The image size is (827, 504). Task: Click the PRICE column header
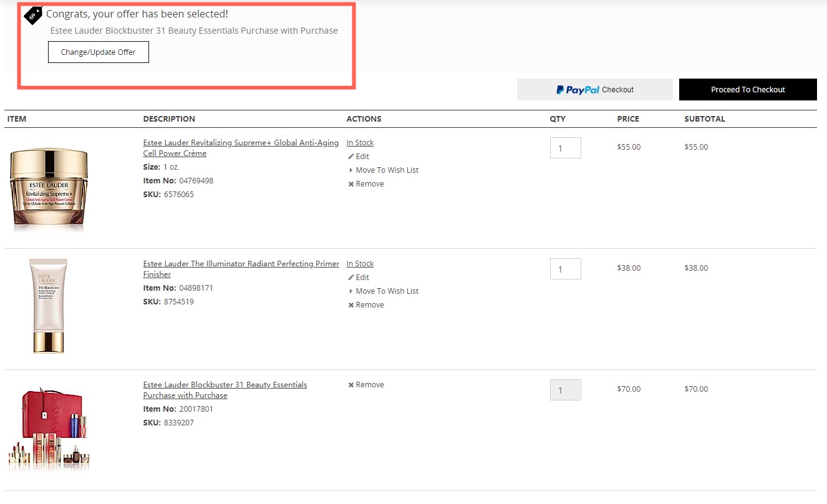[628, 119]
